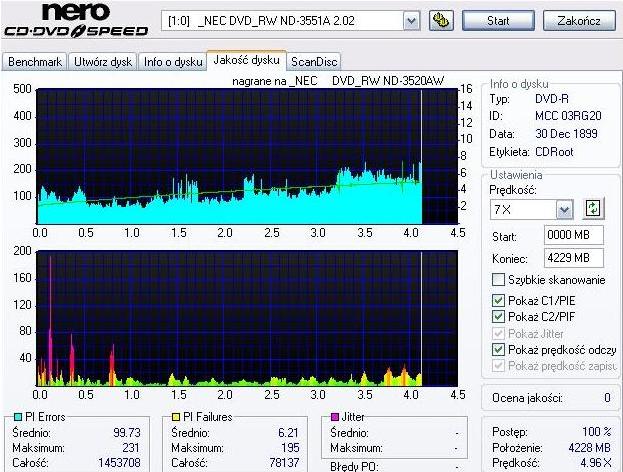Screen dimensions: 623x472
Task: Click the Koniec field 4229 MB
Action: [x=574, y=258]
